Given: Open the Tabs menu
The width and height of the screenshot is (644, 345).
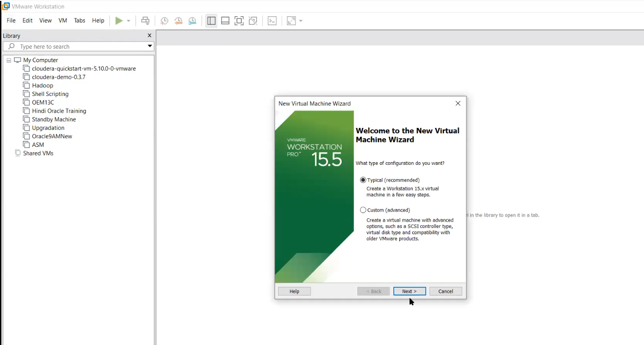Looking at the screenshot, I should 80,21.
